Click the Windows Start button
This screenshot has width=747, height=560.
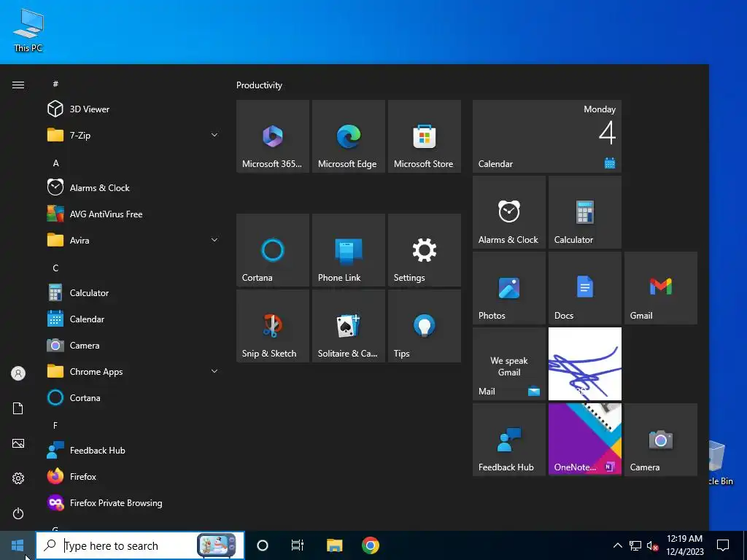coord(18,545)
